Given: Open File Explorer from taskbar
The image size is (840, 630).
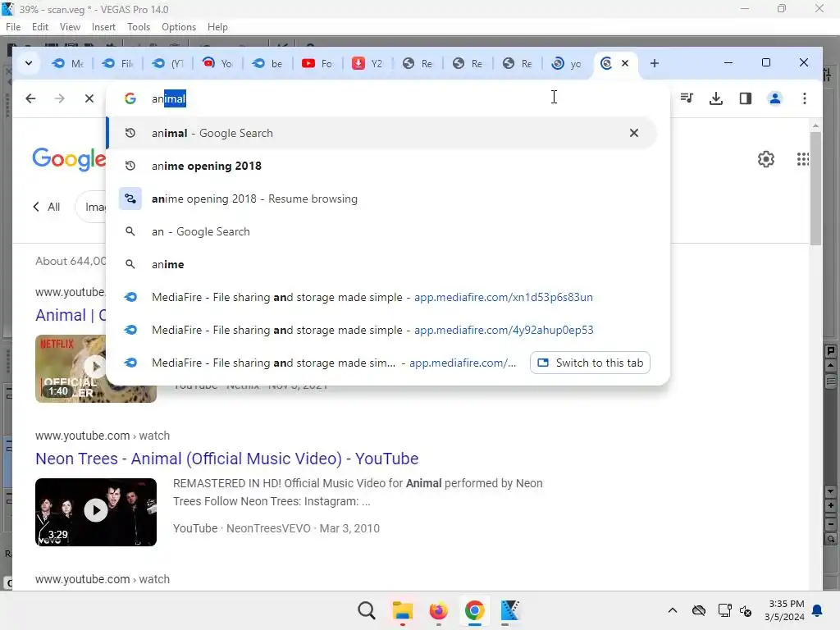Looking at the screenshot, I should click(402, 610).
